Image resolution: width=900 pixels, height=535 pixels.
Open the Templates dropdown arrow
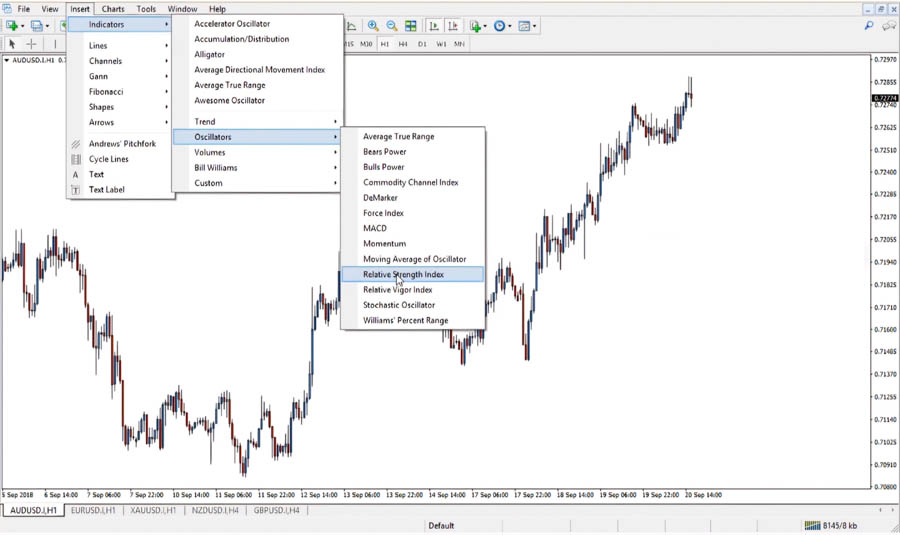click(534, 26)
